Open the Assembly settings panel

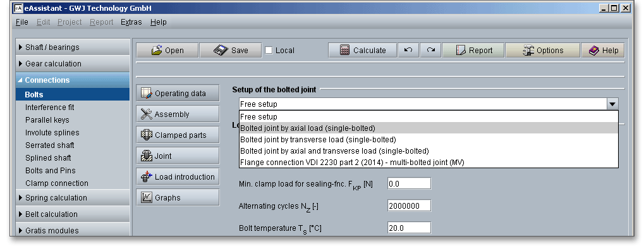pos(178,114)
